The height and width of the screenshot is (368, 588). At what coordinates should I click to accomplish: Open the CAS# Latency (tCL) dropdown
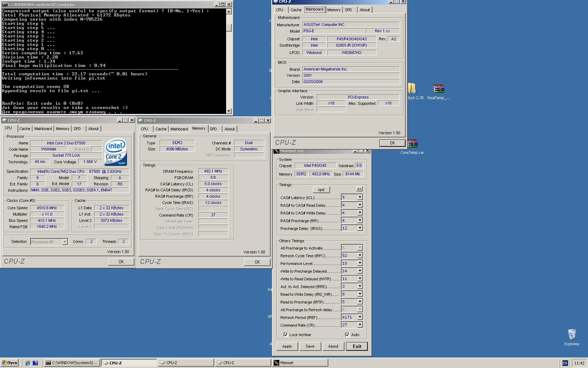click(x=359, y=197)
